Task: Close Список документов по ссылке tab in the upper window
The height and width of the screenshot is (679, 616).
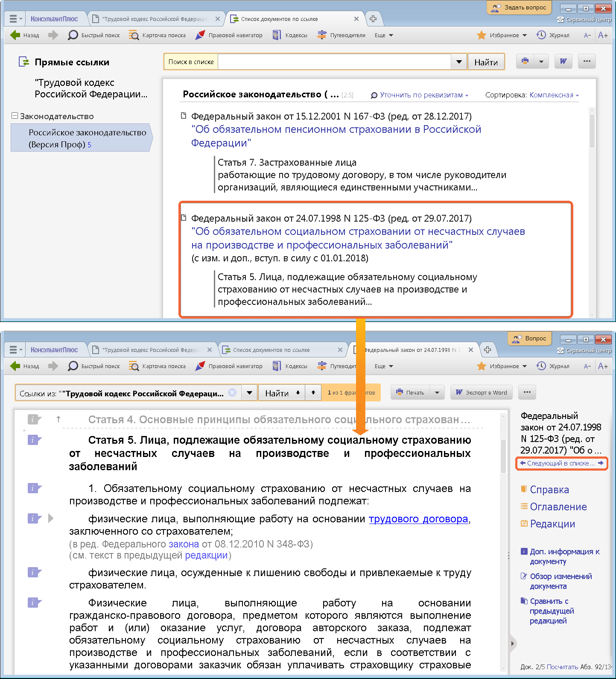Action: (x=356, y=19)
